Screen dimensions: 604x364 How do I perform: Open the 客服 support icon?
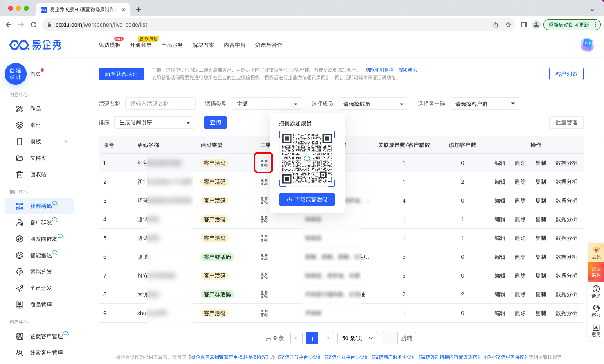tap(596, 311)
